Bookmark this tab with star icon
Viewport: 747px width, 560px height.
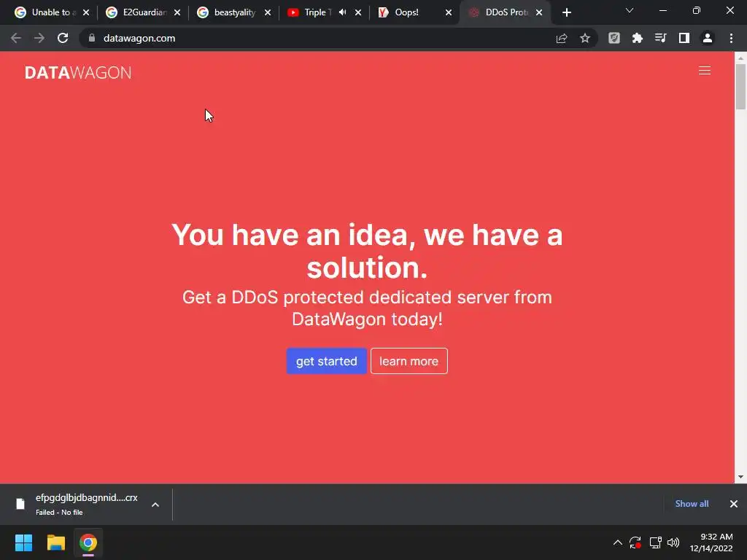point(585,38)
